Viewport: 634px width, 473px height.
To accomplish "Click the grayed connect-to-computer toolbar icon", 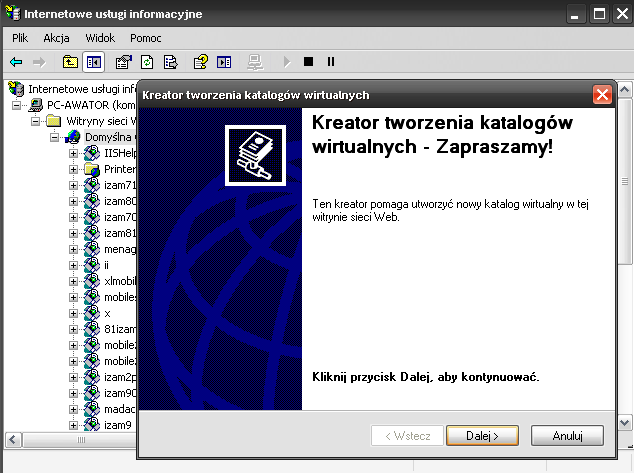I will pyautogui.click(x=255, y=62).
